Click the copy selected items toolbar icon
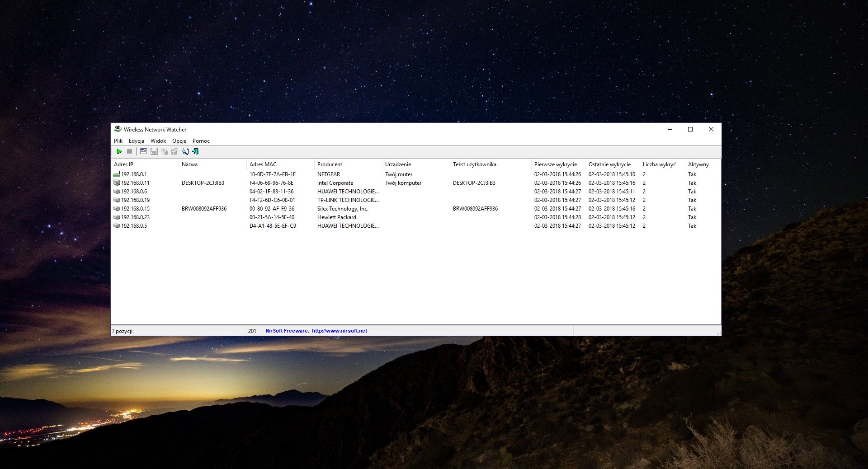This screenshot has width=868, height=469. [x=164, y=152]
